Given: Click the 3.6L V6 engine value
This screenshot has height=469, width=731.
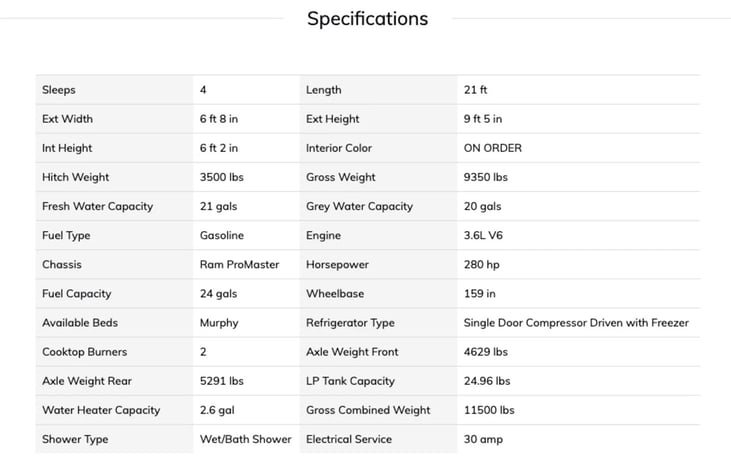Looking at the screenshot, I should (485, 236).
